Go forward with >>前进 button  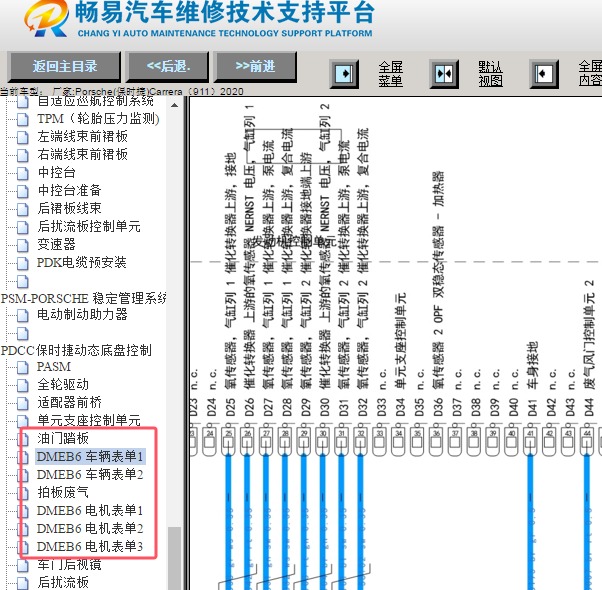(255, 67)
